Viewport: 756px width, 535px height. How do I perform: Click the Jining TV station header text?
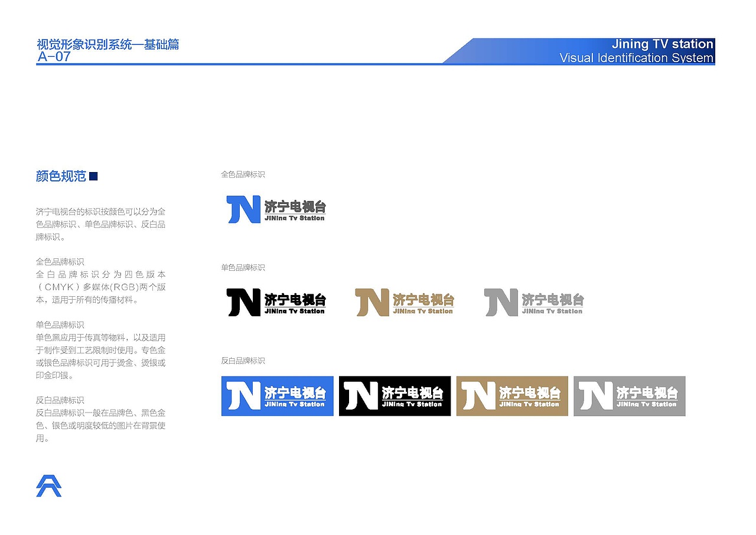coord(663,44)
